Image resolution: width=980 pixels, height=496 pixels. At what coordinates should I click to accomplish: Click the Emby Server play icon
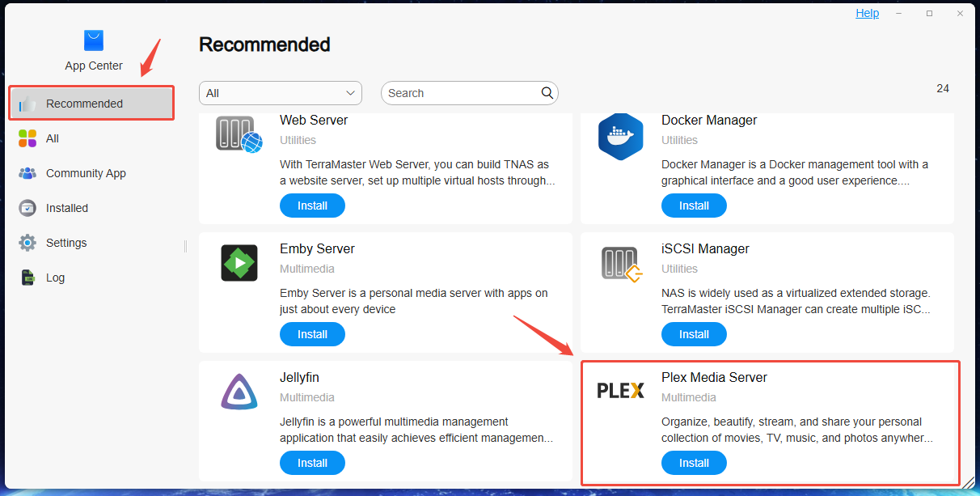coord(239,263)
